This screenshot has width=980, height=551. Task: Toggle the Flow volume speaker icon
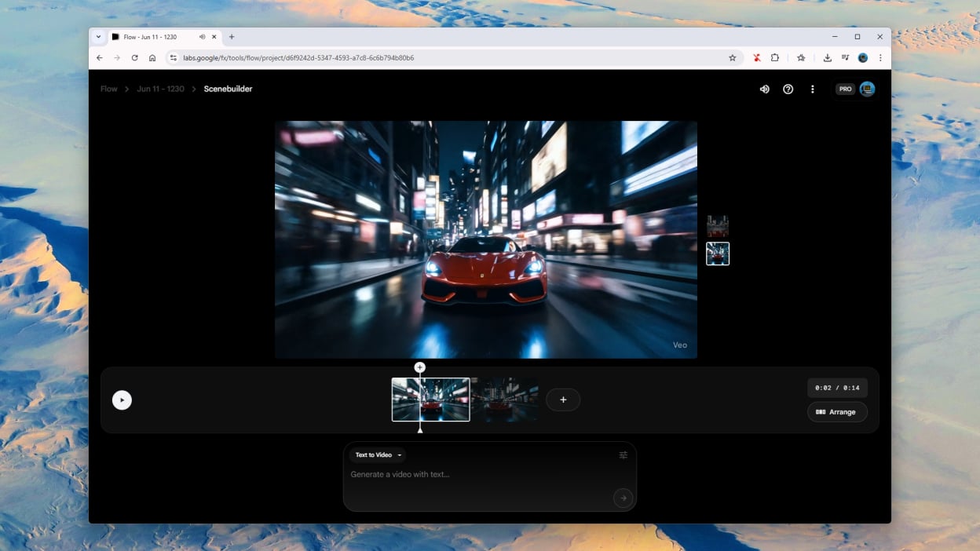pos(764,89)
